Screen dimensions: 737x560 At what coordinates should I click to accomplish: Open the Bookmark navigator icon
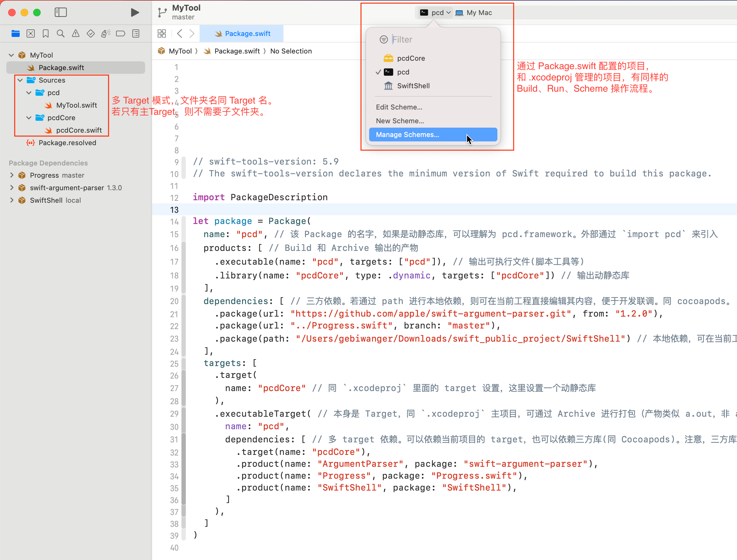point(46,34)
